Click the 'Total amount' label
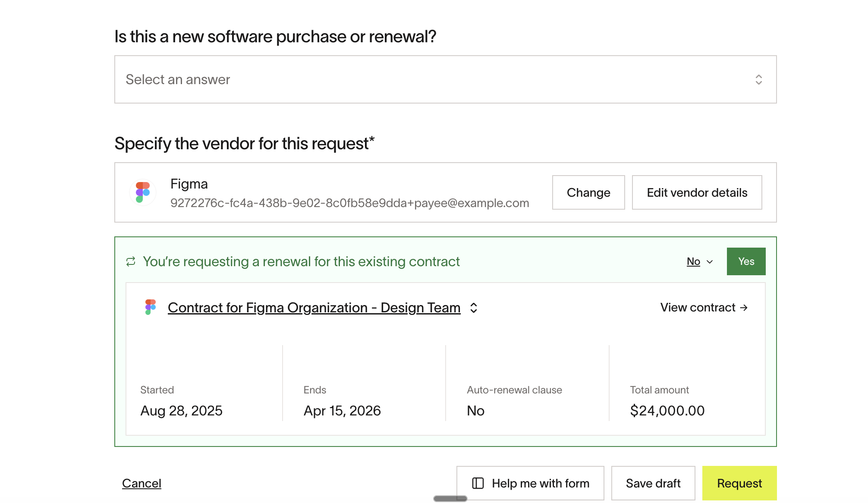The image size is (868, 503). pyautogui.click(x=659, y=390)
